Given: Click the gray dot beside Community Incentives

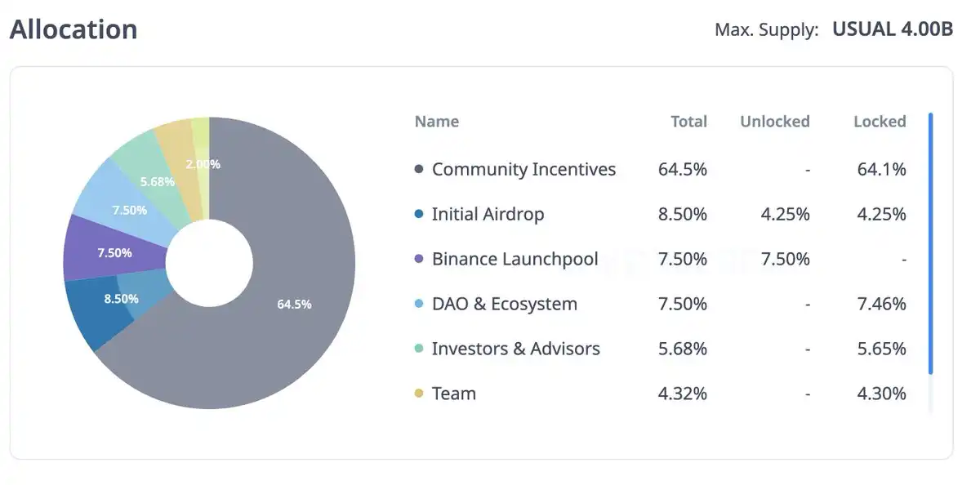Looking at the screenshot, I should click(419, 170).
